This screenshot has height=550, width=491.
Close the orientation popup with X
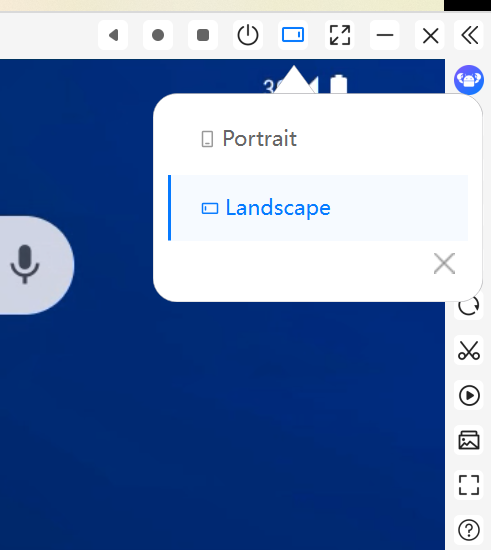pyautogui.click(x=444, y=263)
